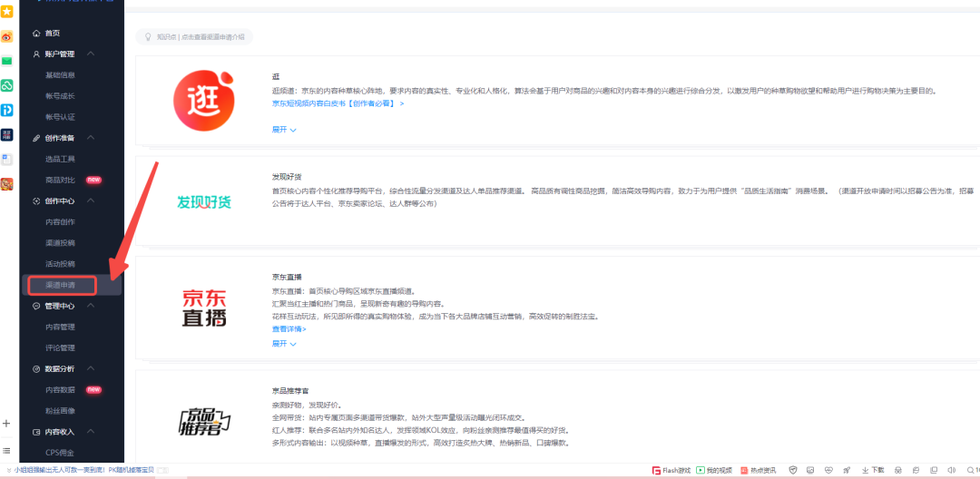This screenshot has height=479, width=980.
Task: Collapse the 内容收入 section chevron
Action: point(91,432)
